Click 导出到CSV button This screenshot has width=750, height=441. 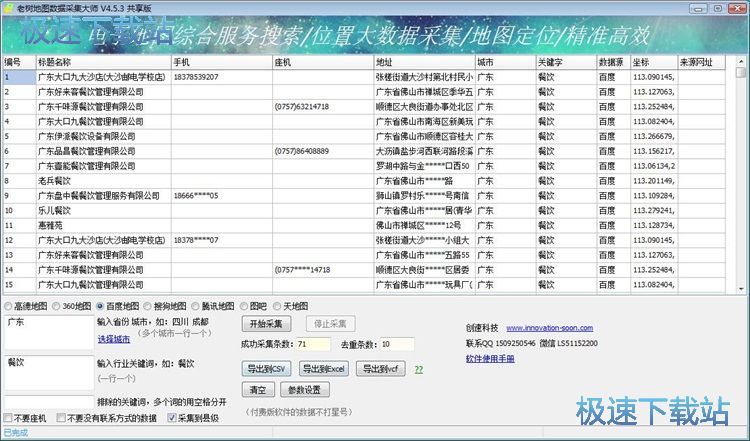click(266, 369)
